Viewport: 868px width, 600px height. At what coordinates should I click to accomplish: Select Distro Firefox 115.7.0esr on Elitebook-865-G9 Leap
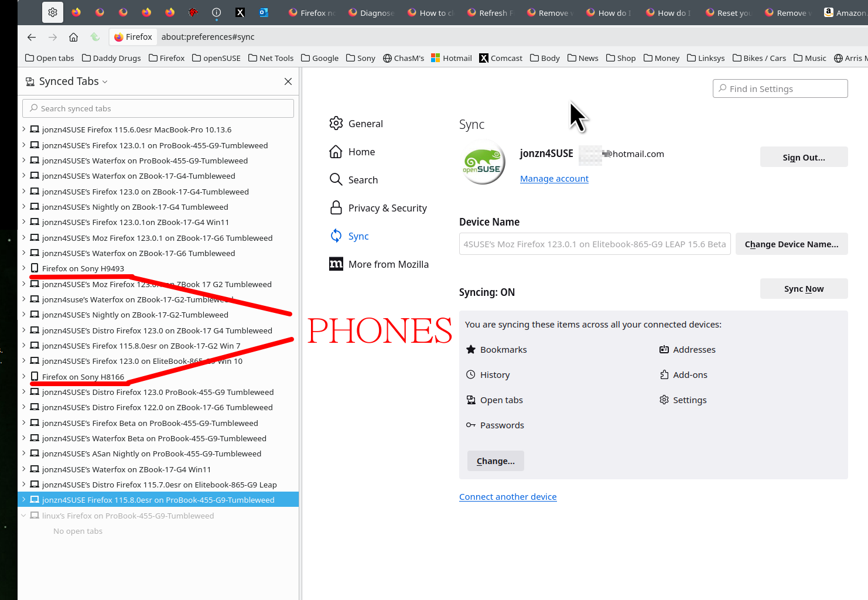[x=158, y=485]
